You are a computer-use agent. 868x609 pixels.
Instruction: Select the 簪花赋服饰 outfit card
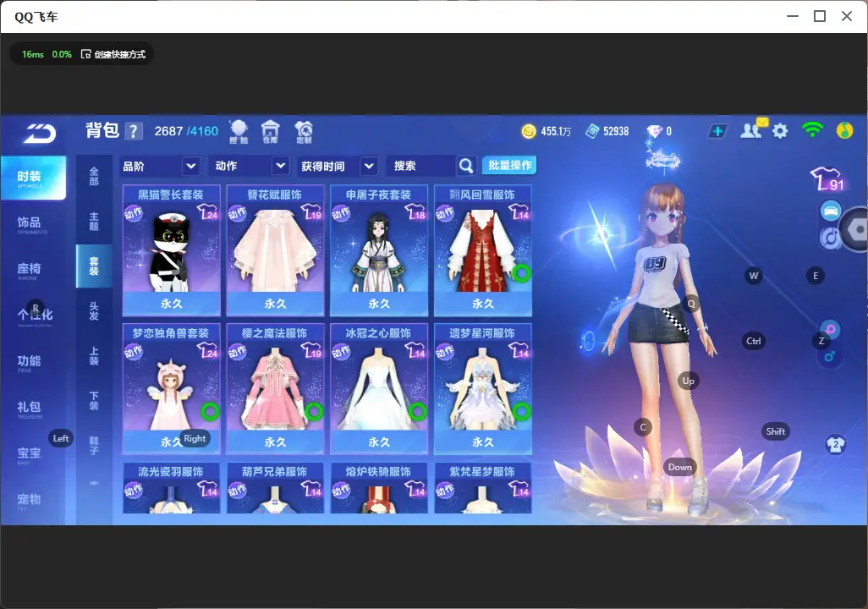coord(275,250)
